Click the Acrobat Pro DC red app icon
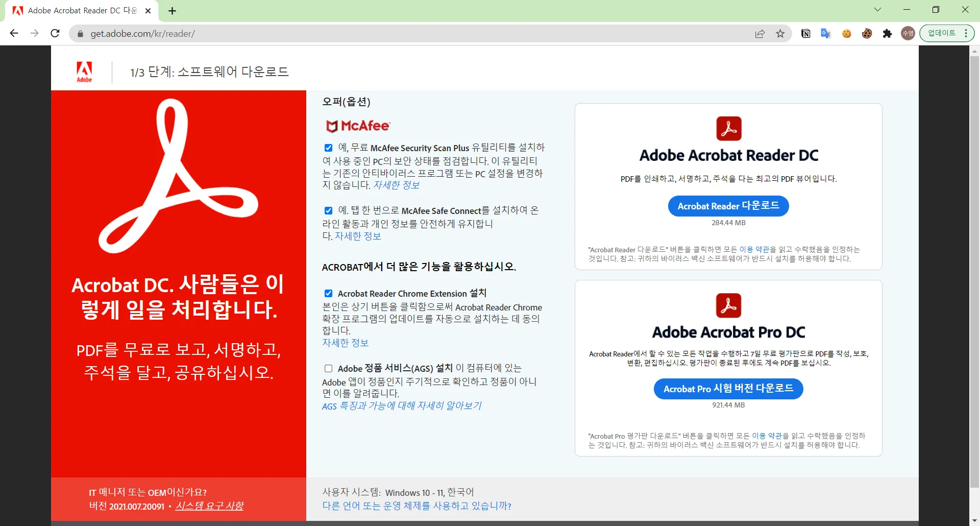 click(x=728, y=305)
